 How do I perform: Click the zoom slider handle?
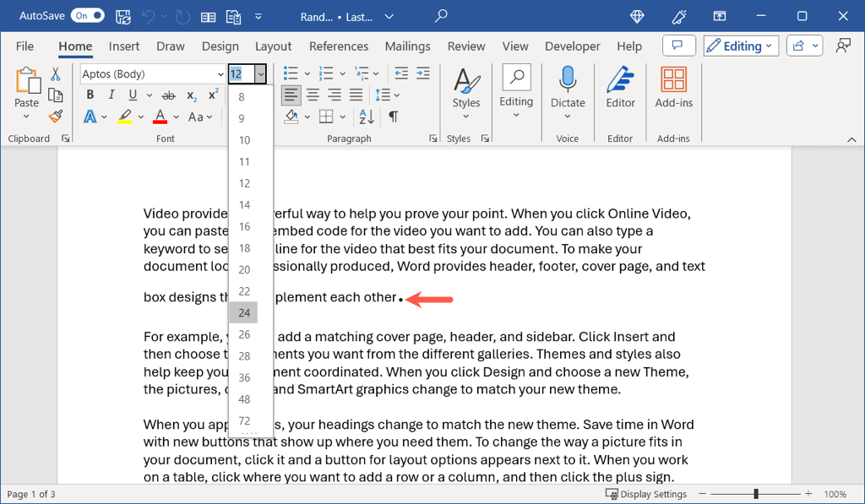pyautogui.click(x=756, y=495)
